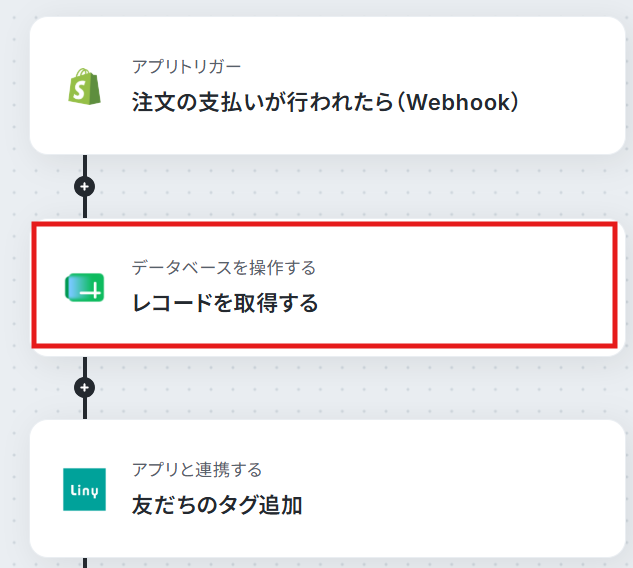The image size is (633, 568).
Task: Click the connector line directly under the database card
Action: pyautogui.click(x=85, y=367)
